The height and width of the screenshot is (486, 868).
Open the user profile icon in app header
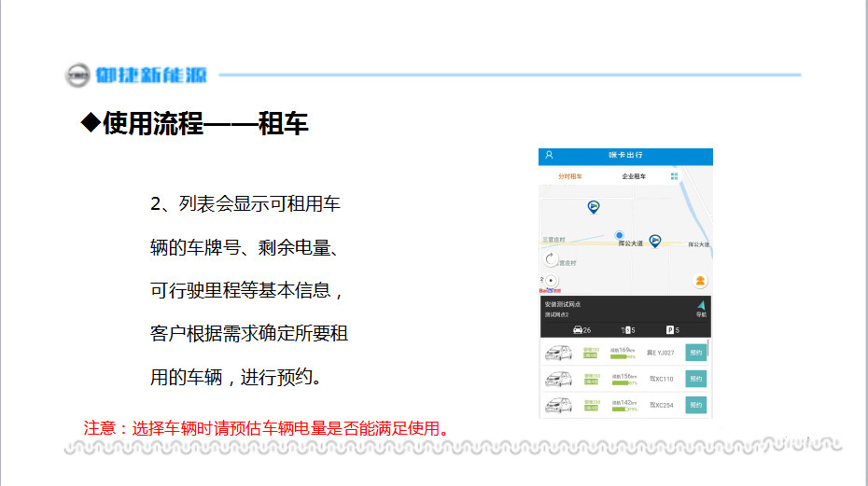point(549,155)
